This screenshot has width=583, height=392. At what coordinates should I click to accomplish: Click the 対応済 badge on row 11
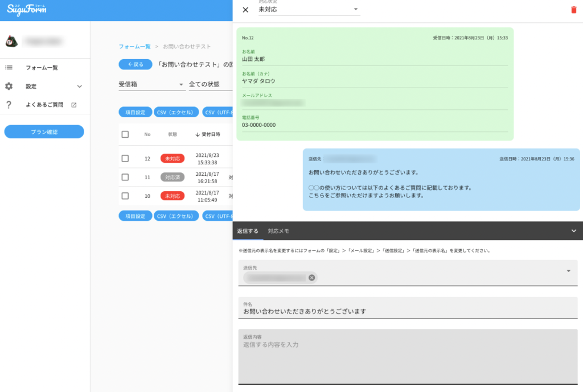[x=173, y=178]
